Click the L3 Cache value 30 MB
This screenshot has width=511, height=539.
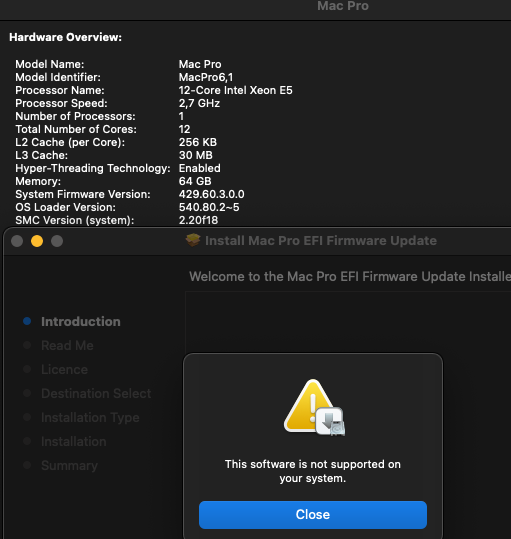pos(196,155)
